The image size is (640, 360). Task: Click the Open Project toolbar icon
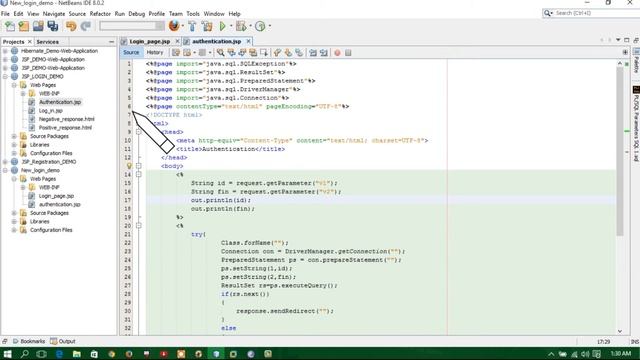click(x=38, y=26)
